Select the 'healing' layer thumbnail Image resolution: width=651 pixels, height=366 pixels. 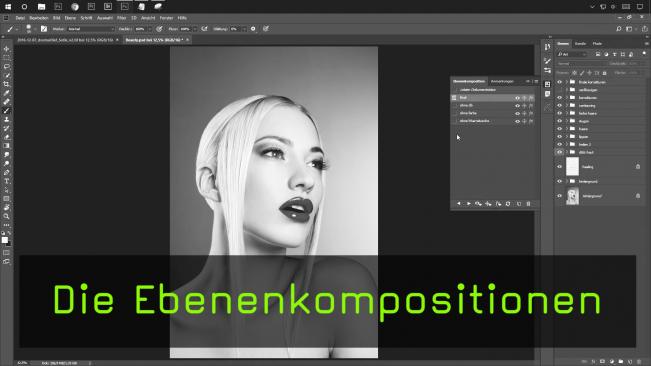click(x=573, y=167)
